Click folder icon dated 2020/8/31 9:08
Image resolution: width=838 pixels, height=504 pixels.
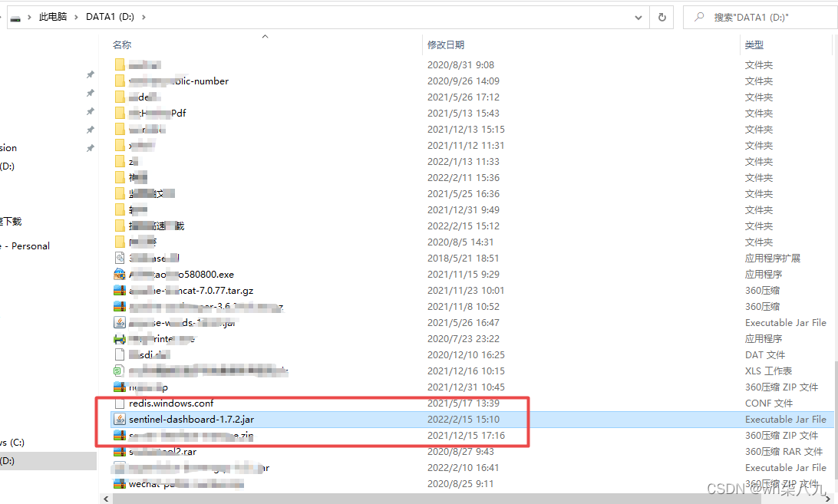(x=120, y=65)
